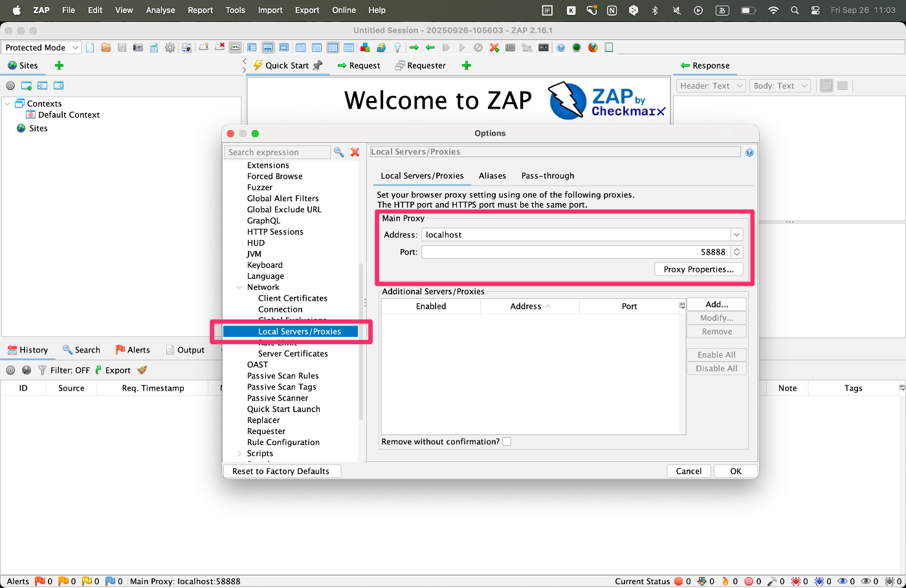Click the pin icon beside Quick Start
The width and height of the screenshot is (906, 588).
(x=317, y=65)
